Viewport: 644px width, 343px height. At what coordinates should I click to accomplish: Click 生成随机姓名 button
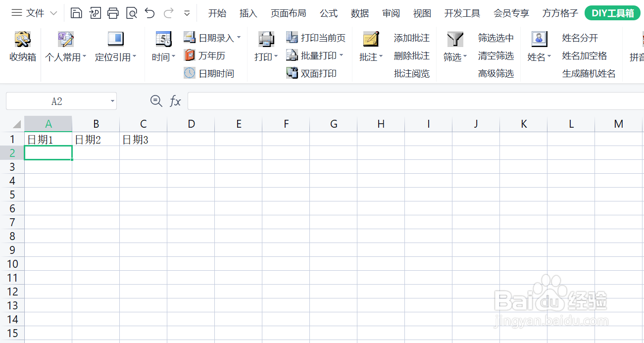pyautogui.click(x=589, y=73)
